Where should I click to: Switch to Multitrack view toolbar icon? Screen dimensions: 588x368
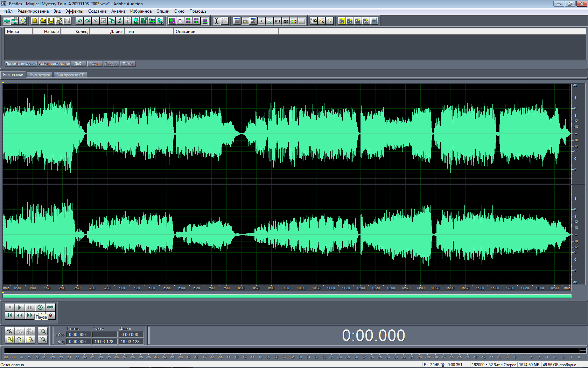click(15, 21)
